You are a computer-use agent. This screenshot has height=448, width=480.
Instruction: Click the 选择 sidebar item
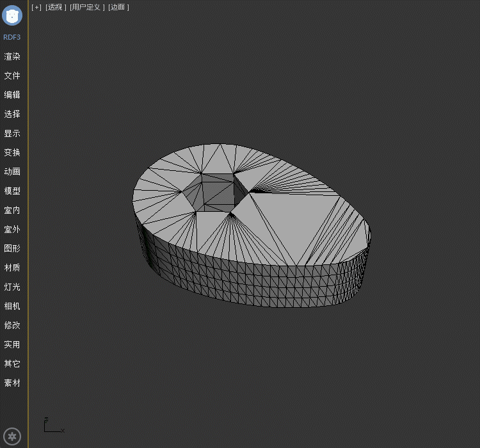pos(12,114)
